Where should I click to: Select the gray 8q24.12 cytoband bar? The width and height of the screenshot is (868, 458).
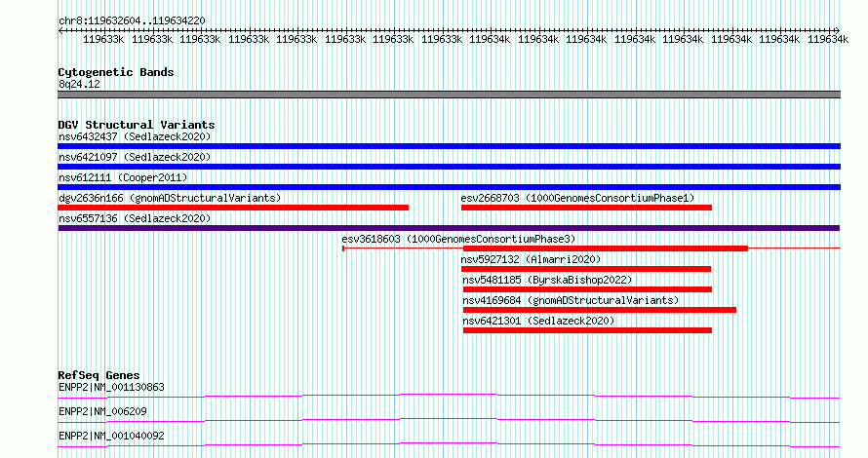449,95
